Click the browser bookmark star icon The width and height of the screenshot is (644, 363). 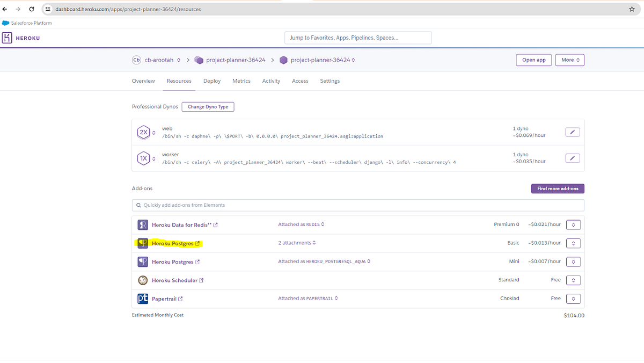[x=632, y=9]
